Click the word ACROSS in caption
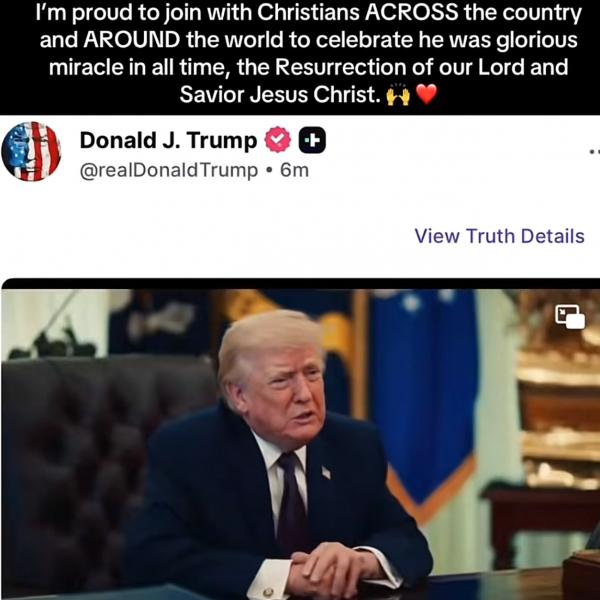This screenshot has height=600, width=600. [411, 12]
